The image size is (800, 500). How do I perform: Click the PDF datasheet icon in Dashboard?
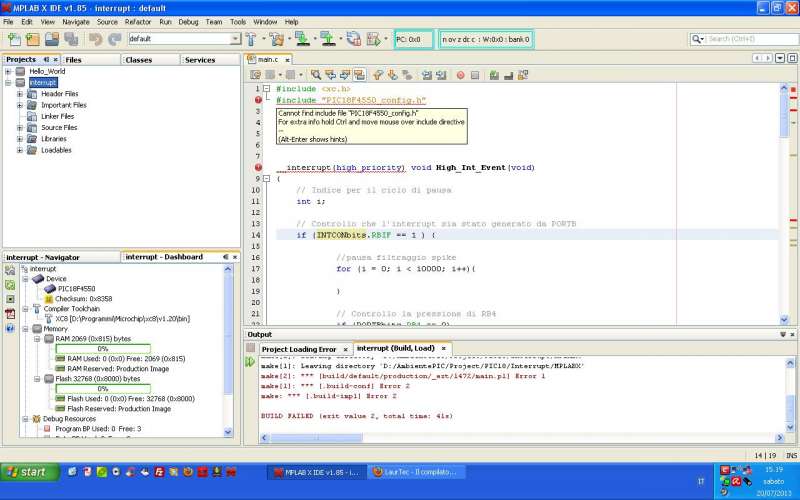pyautogui.click(x=10, y=313)
